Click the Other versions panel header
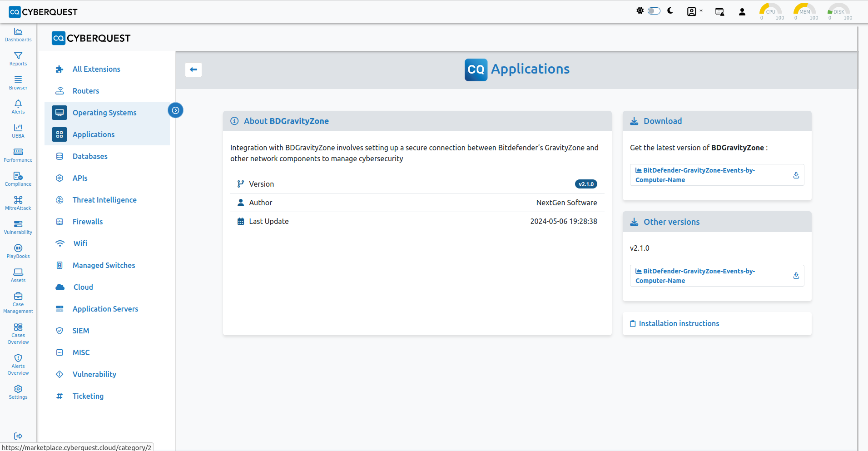 [717, 222]
